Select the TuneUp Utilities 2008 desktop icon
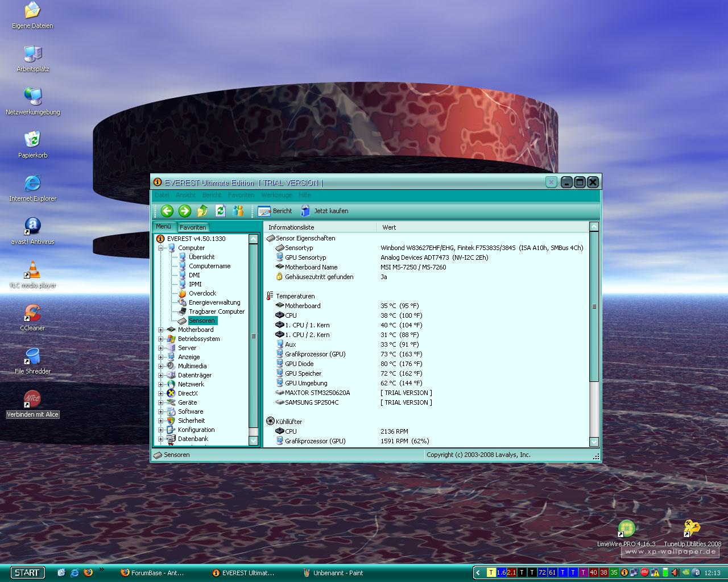Screen dimensions: 728x582 (x=692, y=533)
